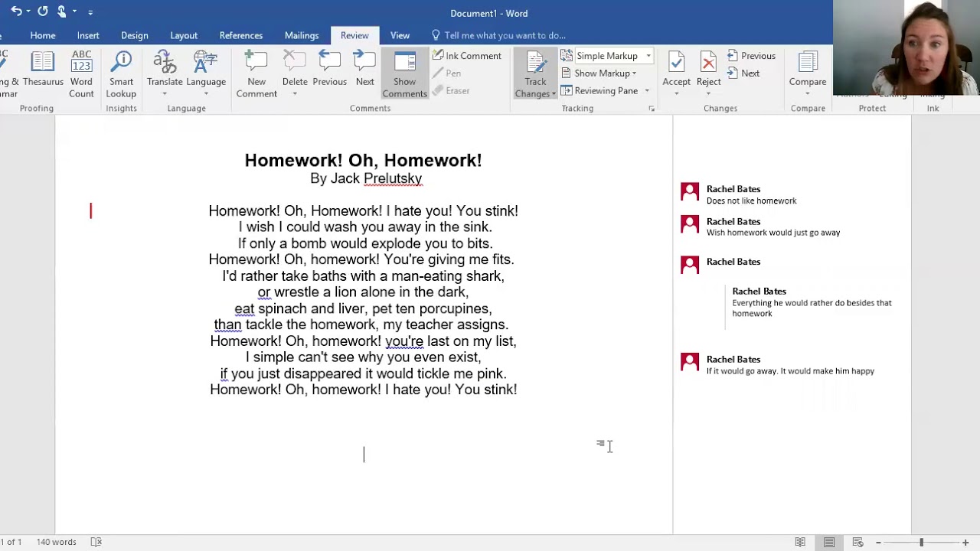This screenshot has height=551, width=980.
Task: Launch Smart Lookup
Action: (x=121, y=73)
